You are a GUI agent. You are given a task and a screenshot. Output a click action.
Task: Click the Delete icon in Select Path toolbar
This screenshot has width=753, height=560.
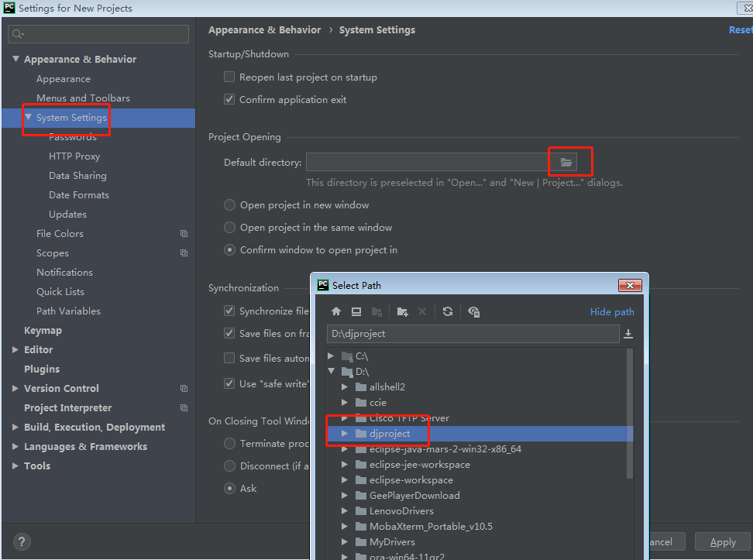tap(422, 311)
